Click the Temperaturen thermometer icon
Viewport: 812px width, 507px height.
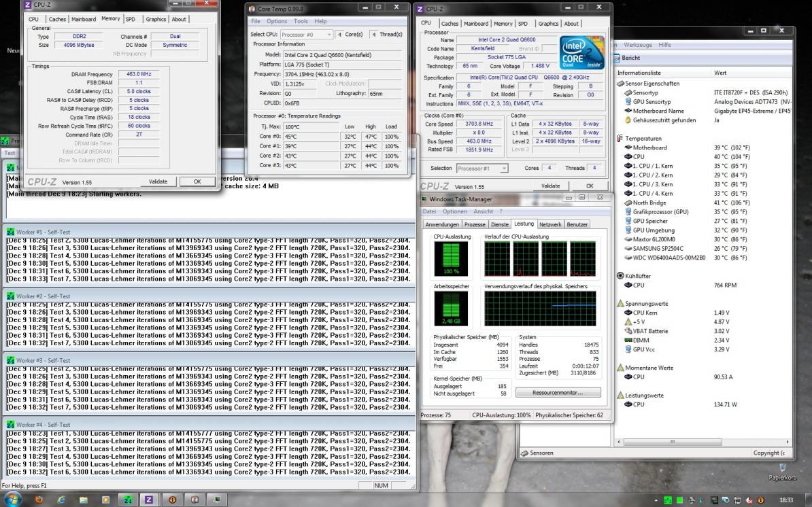click(620, 138)
